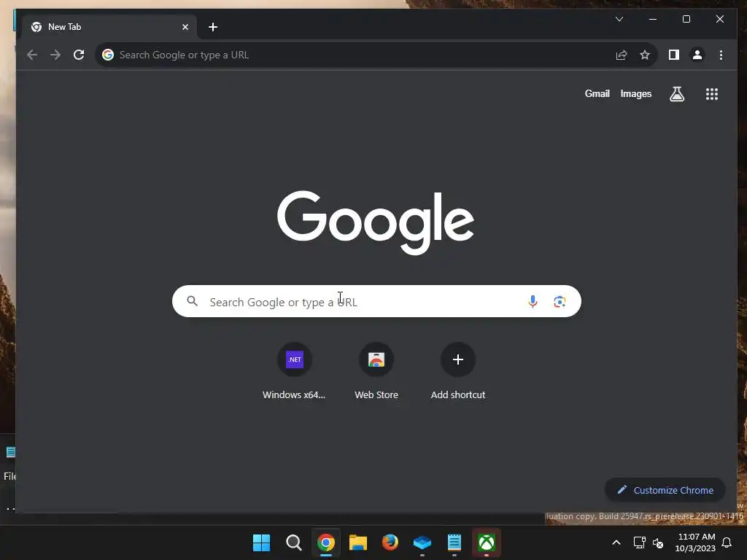Screen dimensions: 747x560
Task: Open the profile avatar menu
Action: coord(697,55)
